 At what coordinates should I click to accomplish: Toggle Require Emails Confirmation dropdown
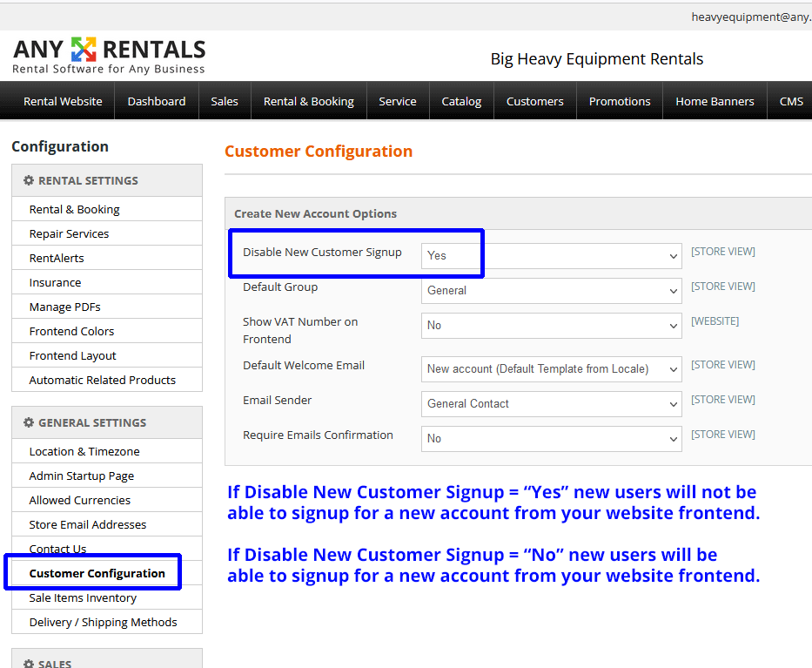tap(551, 439)
